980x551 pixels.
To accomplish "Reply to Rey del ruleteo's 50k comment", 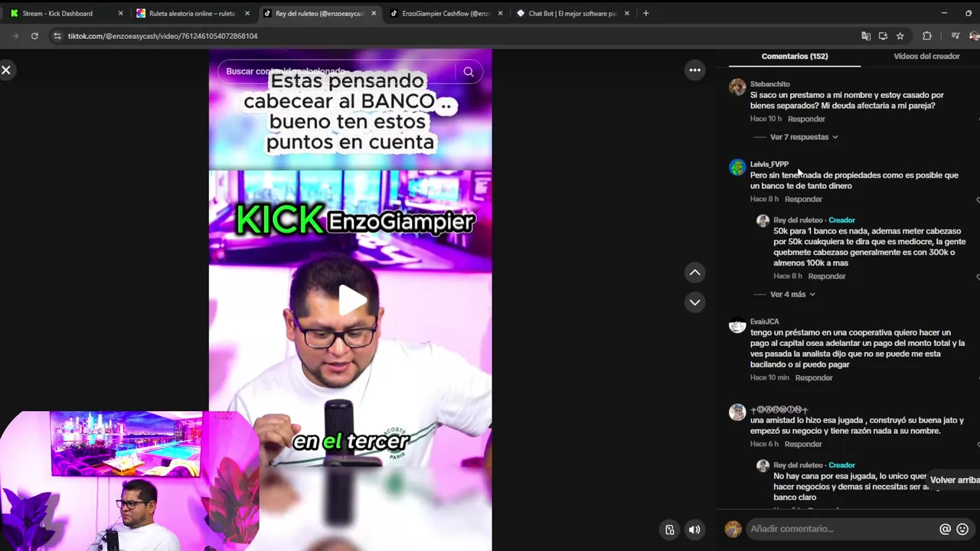I will [827, 276].
